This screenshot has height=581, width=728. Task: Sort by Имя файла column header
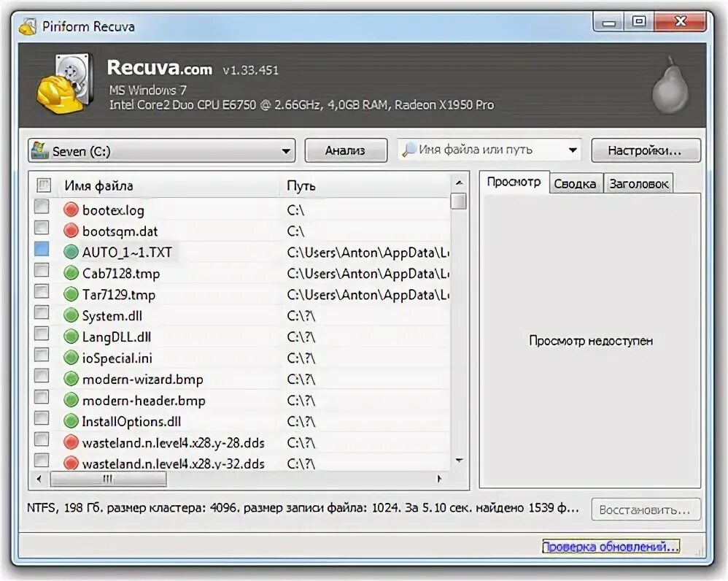98,186
